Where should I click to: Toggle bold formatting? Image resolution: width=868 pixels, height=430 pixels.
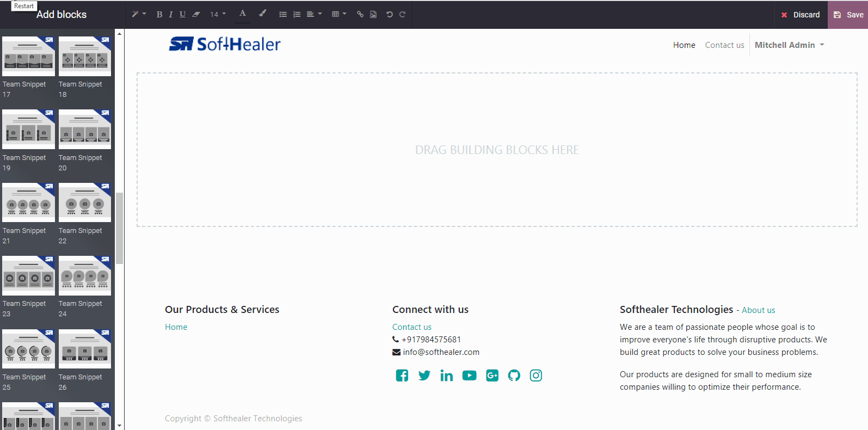coord(159,14)
